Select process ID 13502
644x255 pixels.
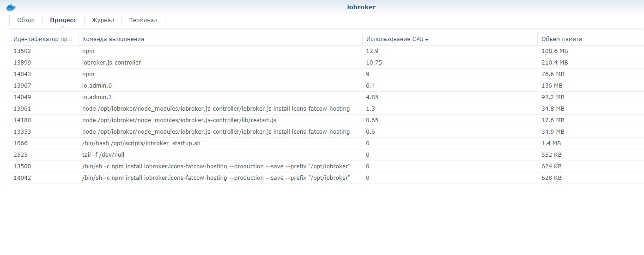click(22, 51)
